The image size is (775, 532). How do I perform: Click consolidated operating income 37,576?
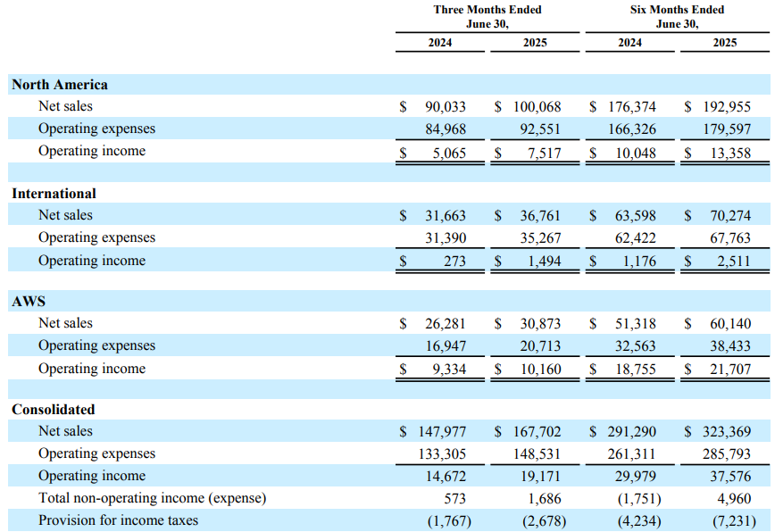click(x=730, y=476)
